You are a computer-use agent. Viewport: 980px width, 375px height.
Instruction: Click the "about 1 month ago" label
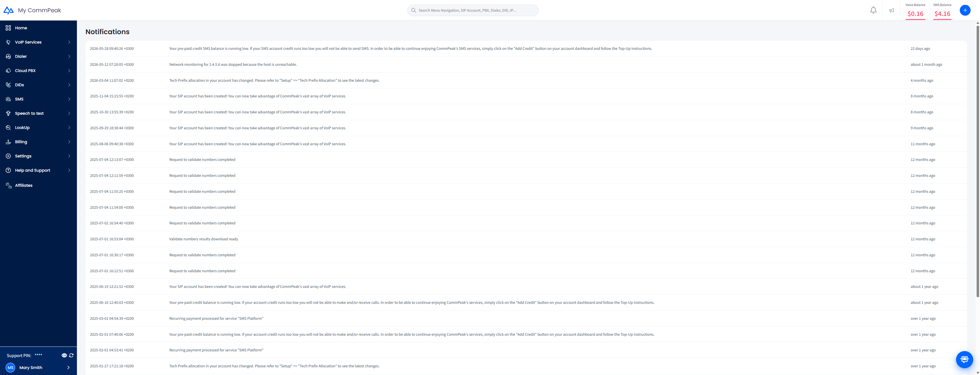[926, 65]
